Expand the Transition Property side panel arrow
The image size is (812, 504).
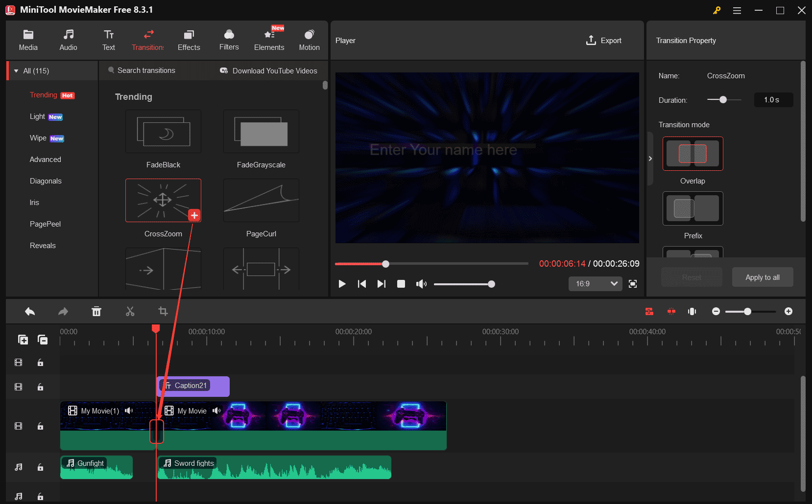650,159
